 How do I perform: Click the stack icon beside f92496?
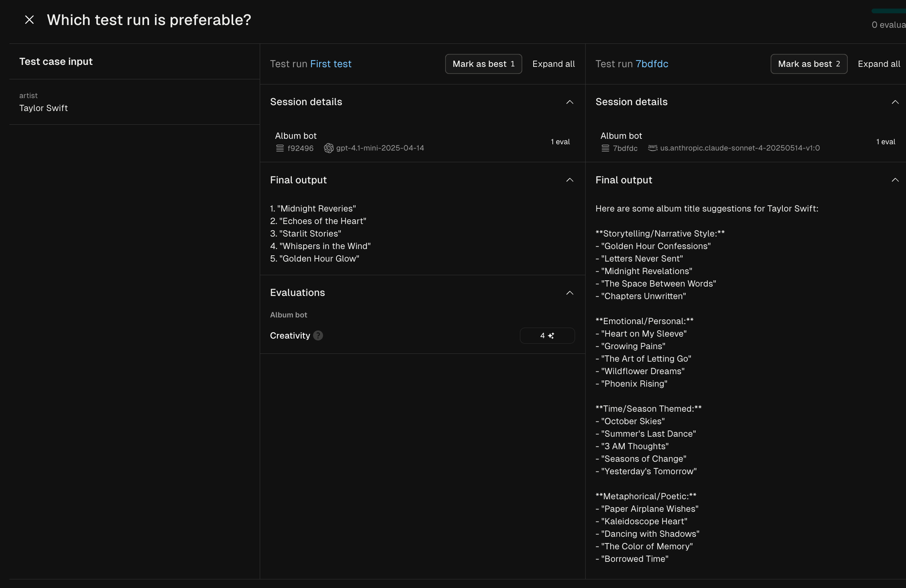tap(280, 148)
